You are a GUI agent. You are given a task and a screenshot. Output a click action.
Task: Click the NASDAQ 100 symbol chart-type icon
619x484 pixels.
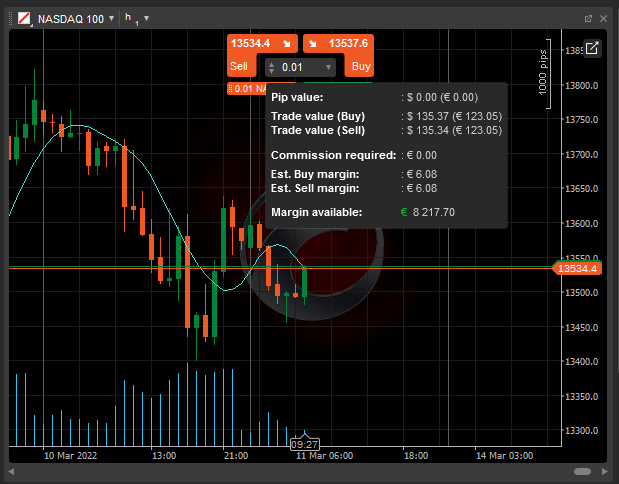24,19
